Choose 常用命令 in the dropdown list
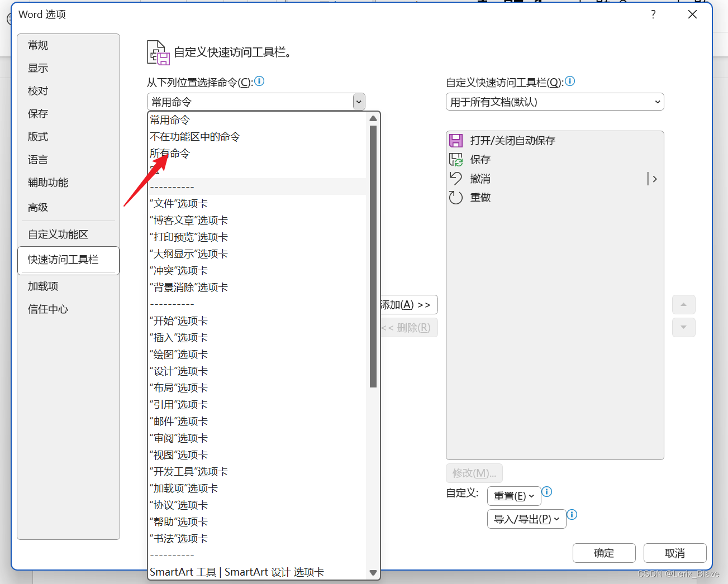The height and width of the screenshot is (584, 728). point(258,120)
